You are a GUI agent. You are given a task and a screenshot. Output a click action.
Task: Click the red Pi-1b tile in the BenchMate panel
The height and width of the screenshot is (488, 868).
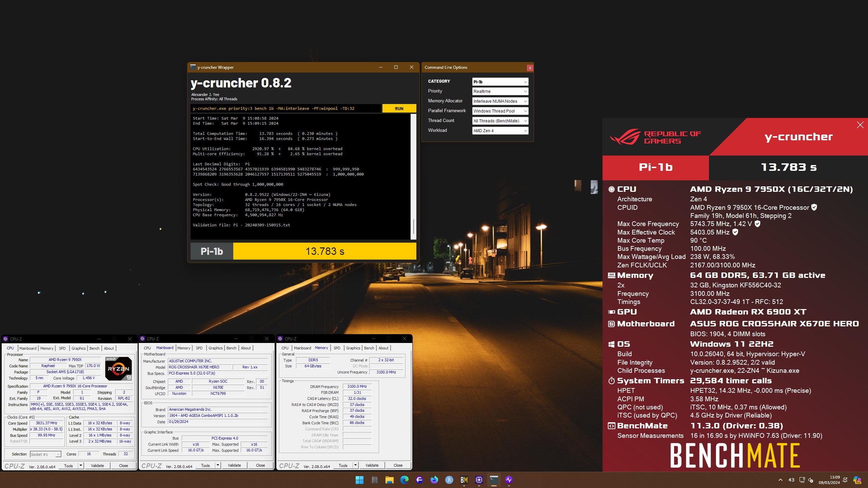(655, 167)
